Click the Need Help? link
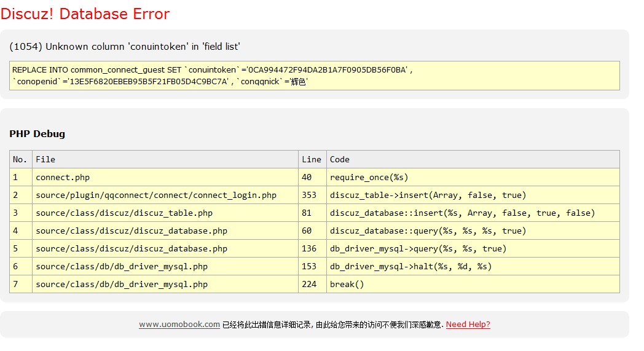644x351 pixels. pyautogui.click(x=468, y=325)
